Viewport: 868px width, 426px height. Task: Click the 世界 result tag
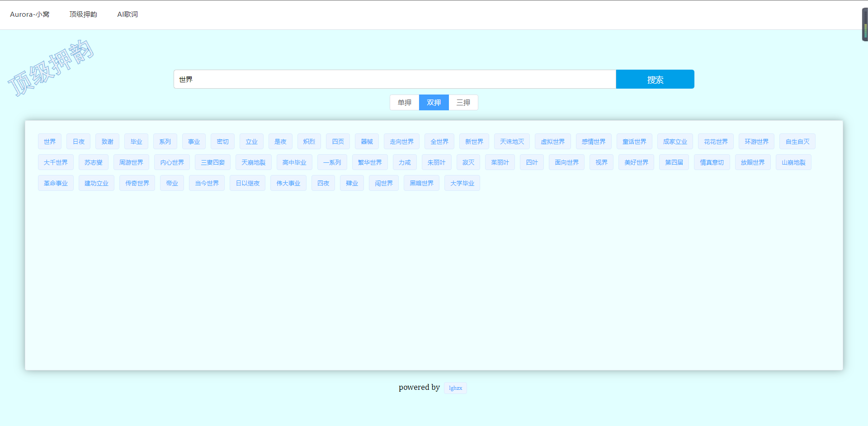coord(50,142)
